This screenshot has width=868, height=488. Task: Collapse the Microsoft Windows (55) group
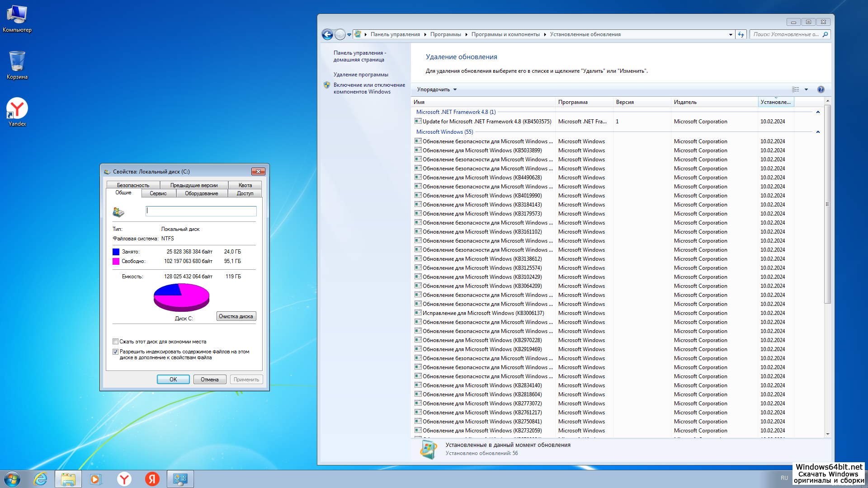[817, 132]
